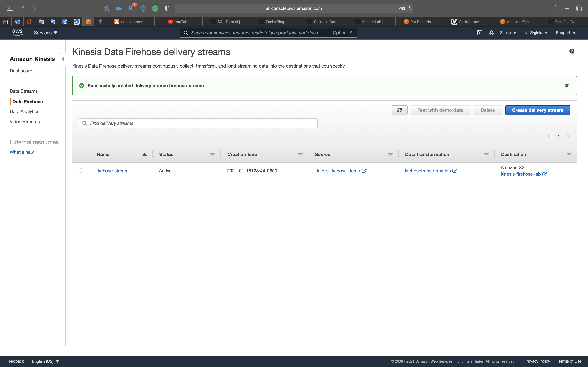Switch to the YouTube browser tab
588x367 pixels.
click(179, 22)
